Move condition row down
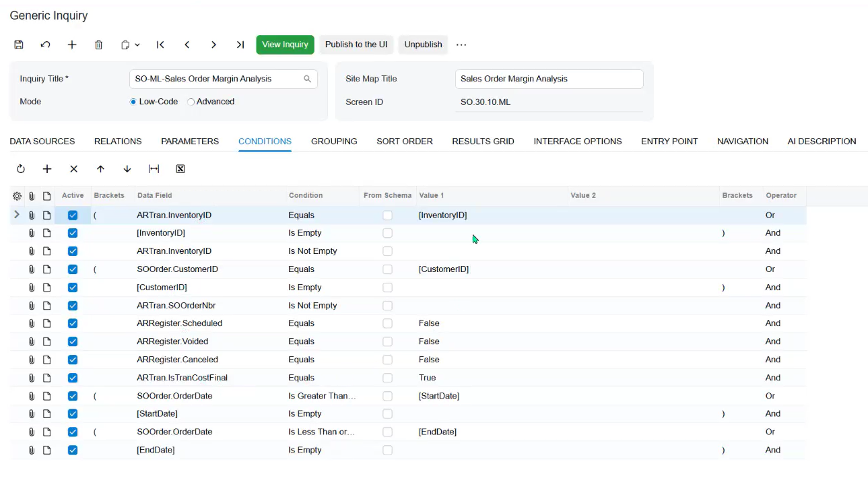Viewport: 868px width, 503px height. pyautogui.click(x=127, y=169)
